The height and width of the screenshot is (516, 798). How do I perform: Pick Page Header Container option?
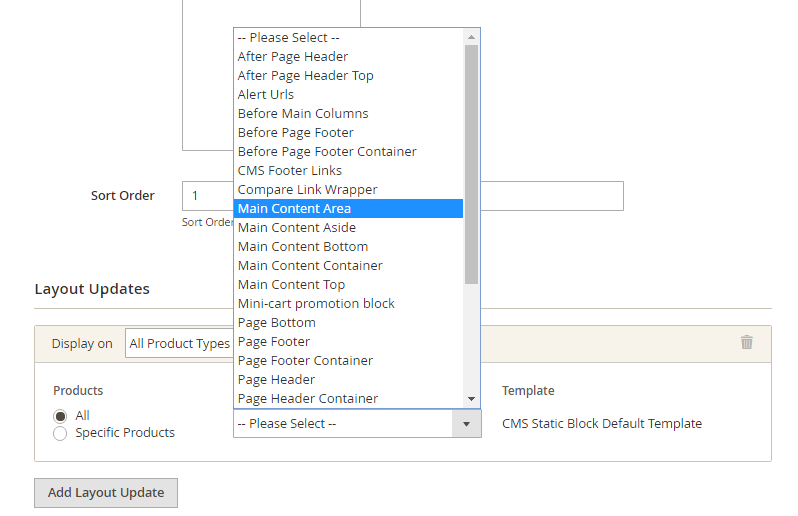click(349, 398)
